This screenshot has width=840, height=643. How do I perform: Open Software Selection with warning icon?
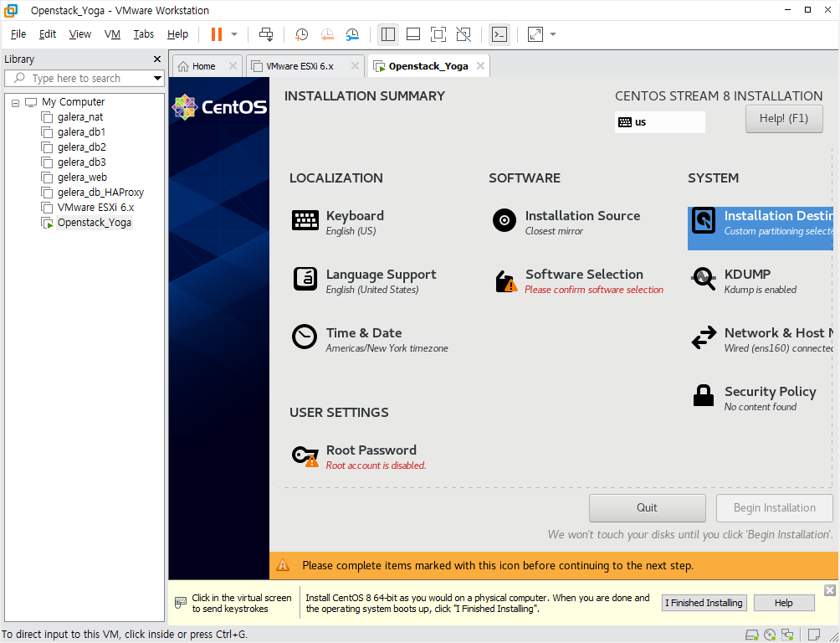point(505,281)
